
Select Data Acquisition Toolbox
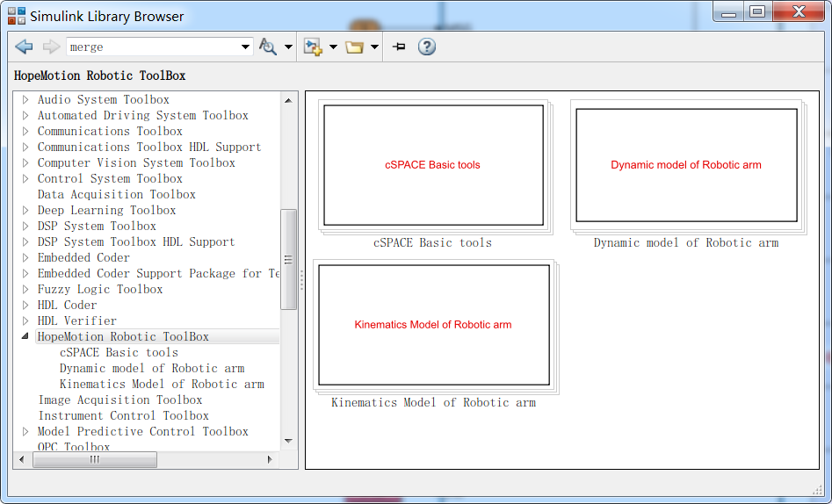pos(116,195)
